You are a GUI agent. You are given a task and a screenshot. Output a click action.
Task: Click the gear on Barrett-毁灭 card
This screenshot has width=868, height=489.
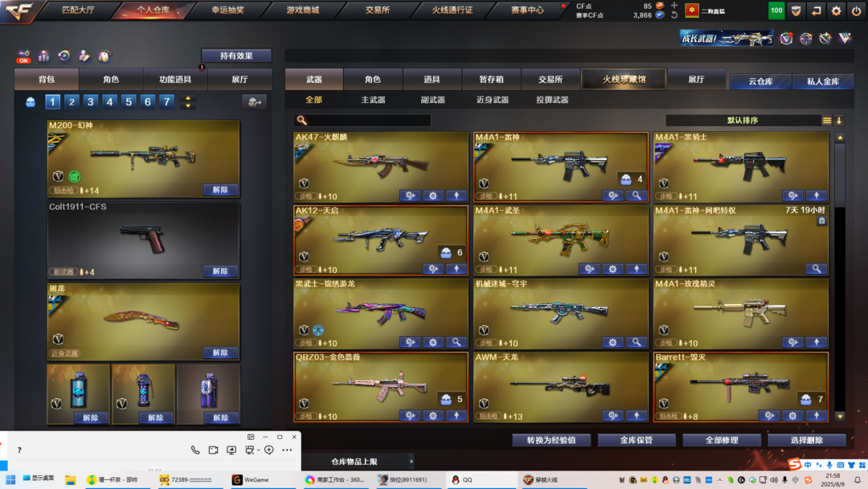tap(792, 415)
